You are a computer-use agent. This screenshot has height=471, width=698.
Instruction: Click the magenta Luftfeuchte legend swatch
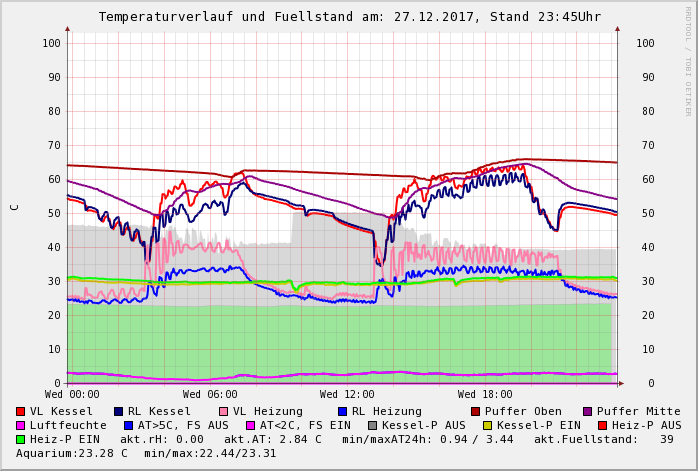[21, 425]
